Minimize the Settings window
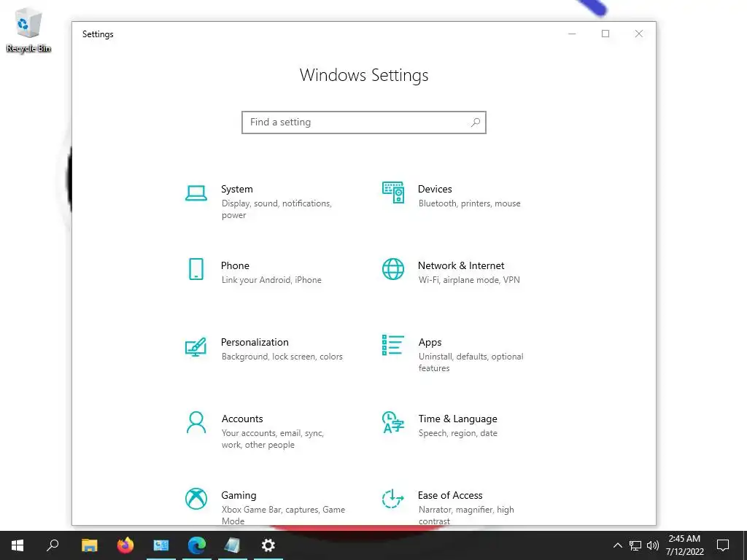 572,34
